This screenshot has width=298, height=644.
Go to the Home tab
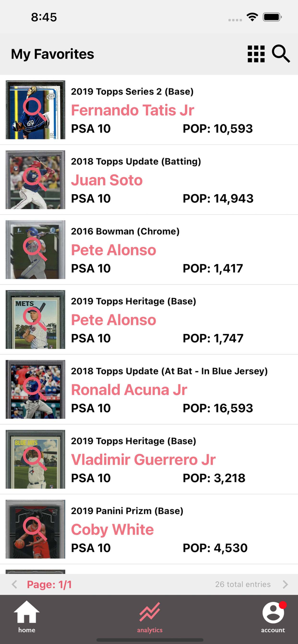click(x=27, y=617)
